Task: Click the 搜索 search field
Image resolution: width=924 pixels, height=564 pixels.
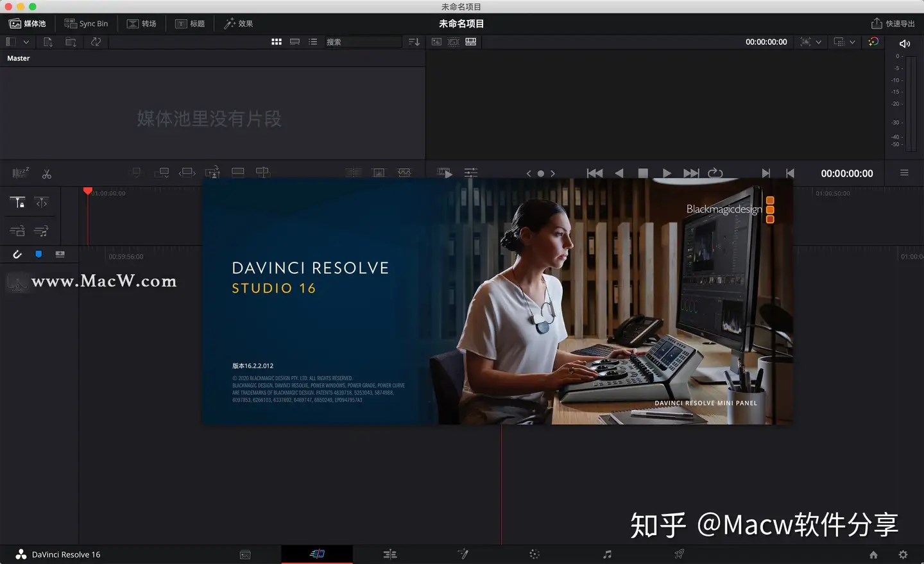Action: [x=363, y=42]
